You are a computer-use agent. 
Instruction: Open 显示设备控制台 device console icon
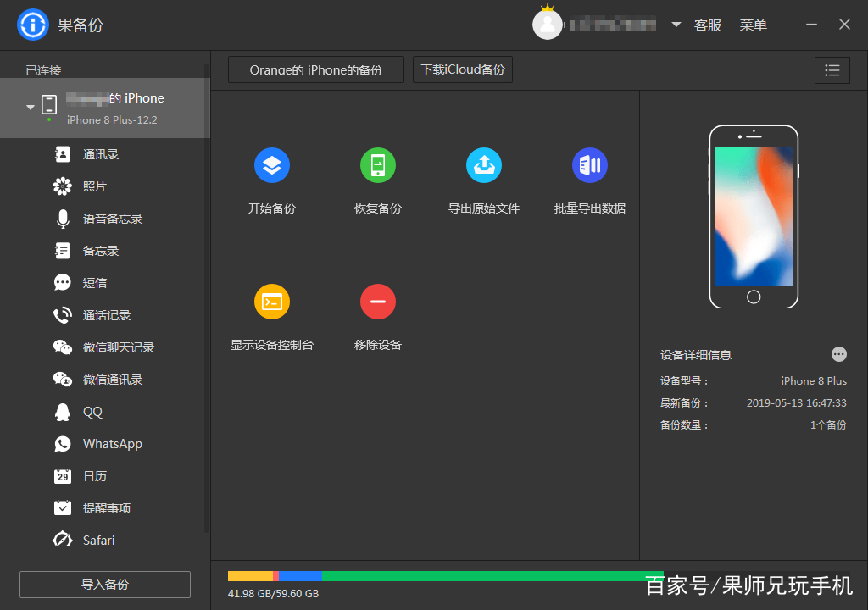(x=272, y=302)
